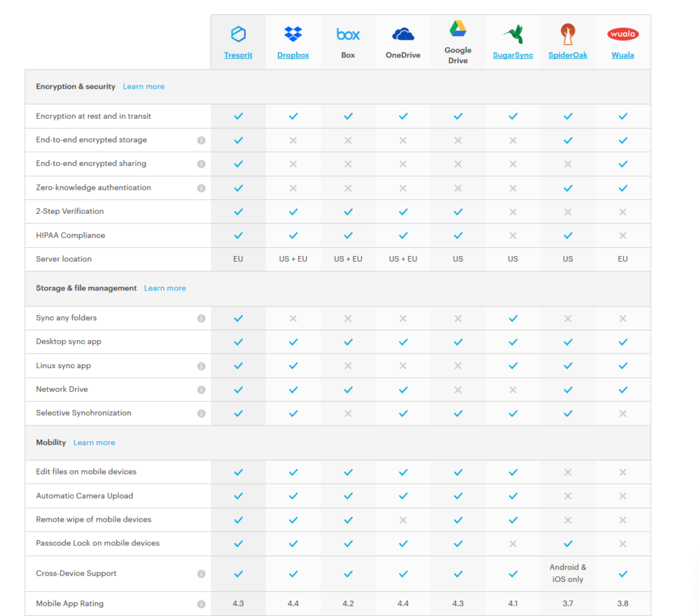Click the SpiderOak tree logo
The width and height of the screenshot is (699, 616).
[x=568, y=33]
